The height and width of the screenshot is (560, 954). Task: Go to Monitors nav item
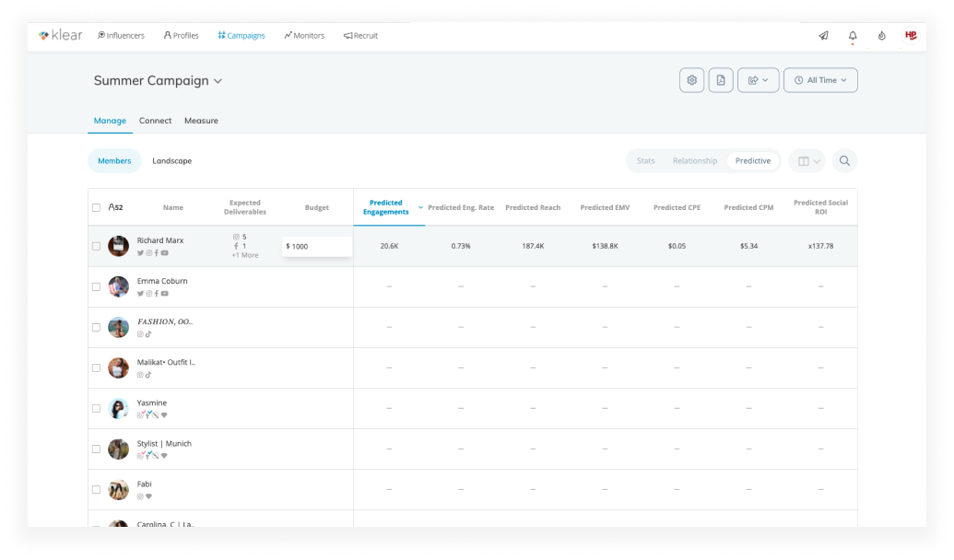[x=304, y=36]
